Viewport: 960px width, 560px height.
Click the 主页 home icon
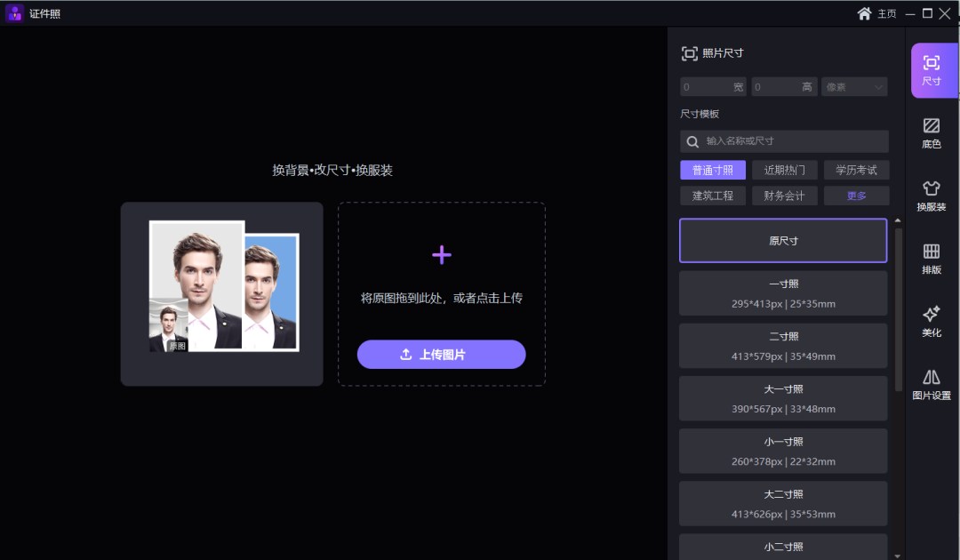click(863, 12)
